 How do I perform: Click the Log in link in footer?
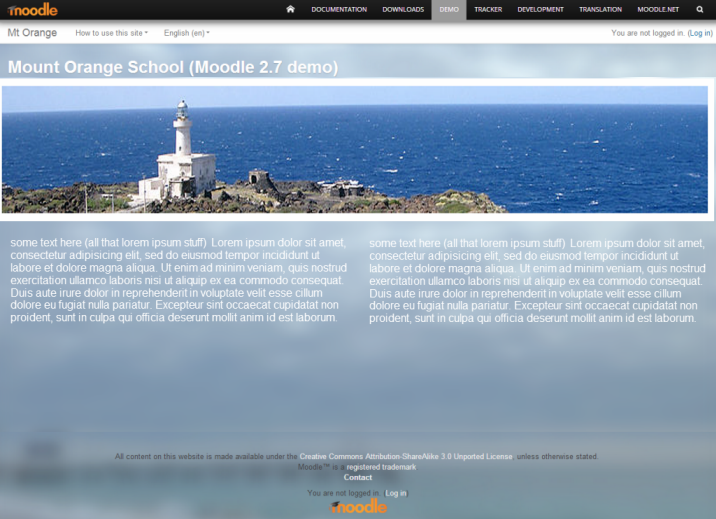pyautogui.click(x=396, y=493)
